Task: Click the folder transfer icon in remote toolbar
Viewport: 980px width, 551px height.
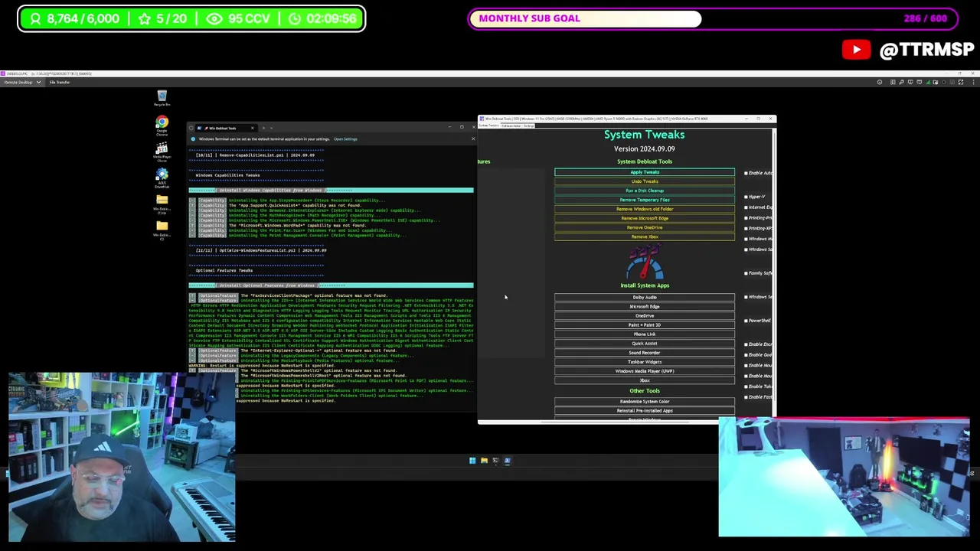Action: click(x=936, y=82)
